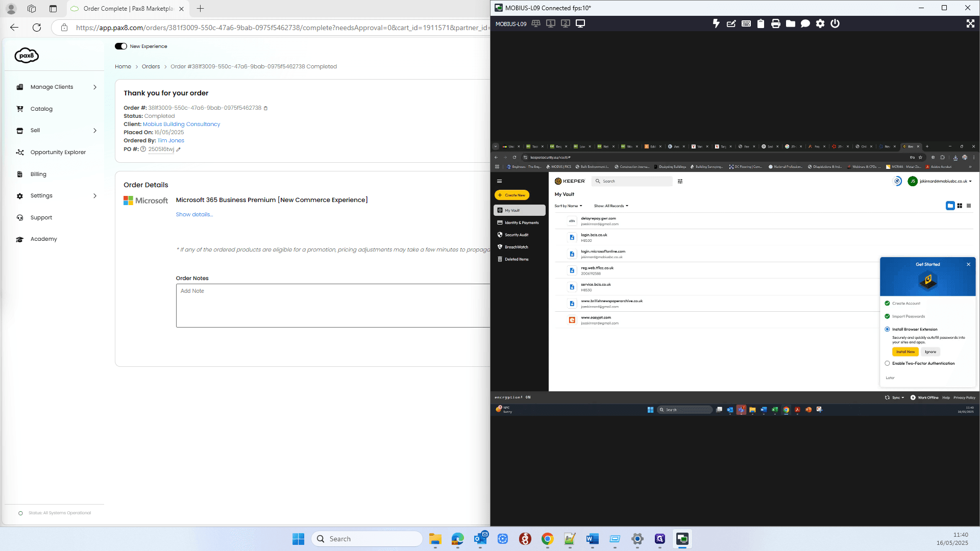Select monitor 2 in remote toolbar
Image resolution: width=980 pixels, height=551 pixels.
[x=566, y=23]
